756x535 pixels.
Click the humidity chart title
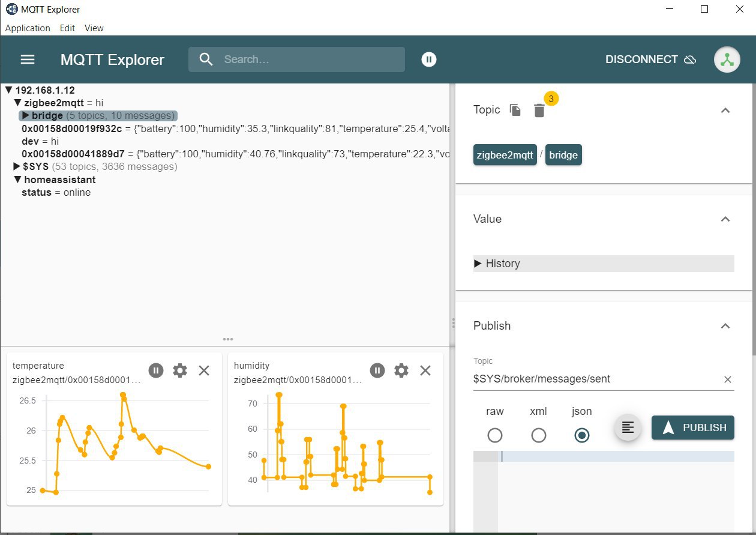pyautogui.click(x=251, y=365)
